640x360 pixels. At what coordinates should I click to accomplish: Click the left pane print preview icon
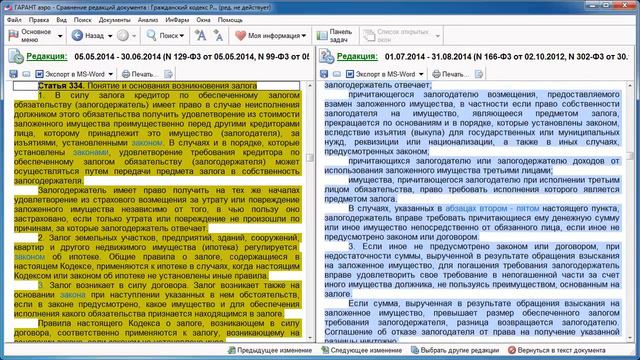point(168,74)
